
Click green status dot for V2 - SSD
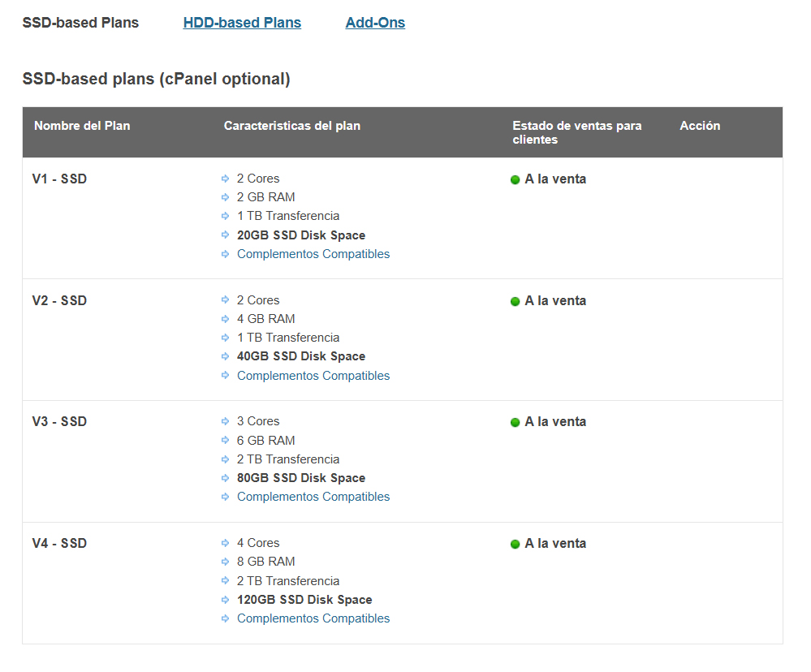pyautogui.click(x=515, y=301)
